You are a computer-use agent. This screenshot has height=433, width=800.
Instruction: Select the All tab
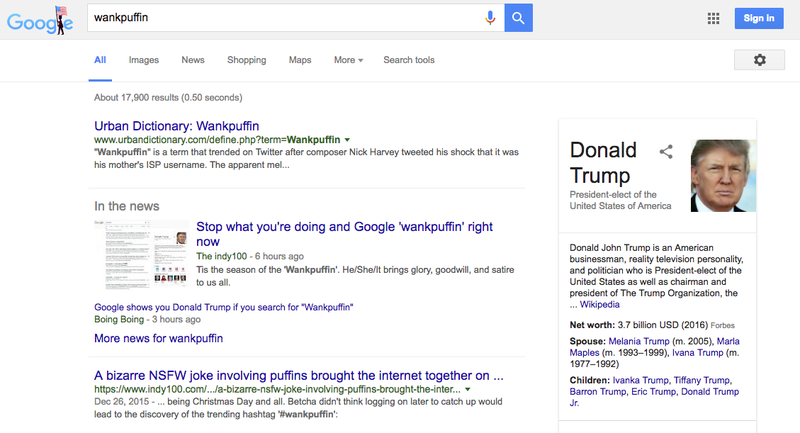pyautogui.click(x=100, y=60)
